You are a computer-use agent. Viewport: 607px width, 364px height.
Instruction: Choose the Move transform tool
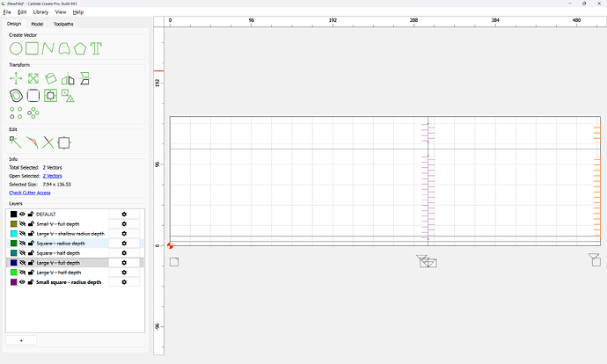click(x=16, y=78)
